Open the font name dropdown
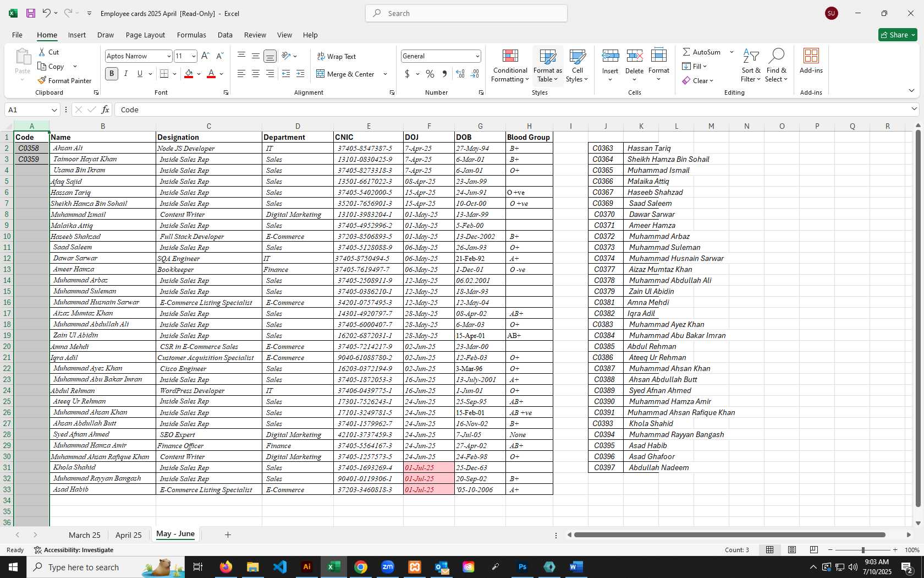This screenshot has width=924, height=578. tap(169, 56)
